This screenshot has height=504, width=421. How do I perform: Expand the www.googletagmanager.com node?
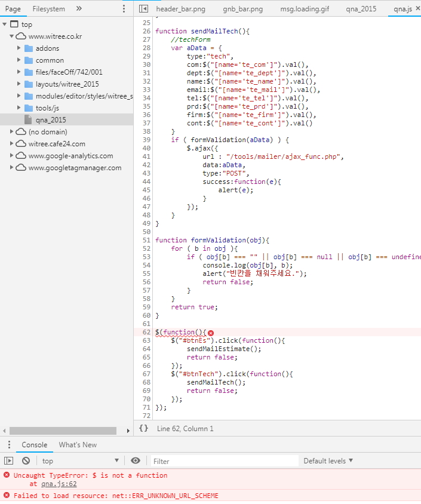point(11,167)
